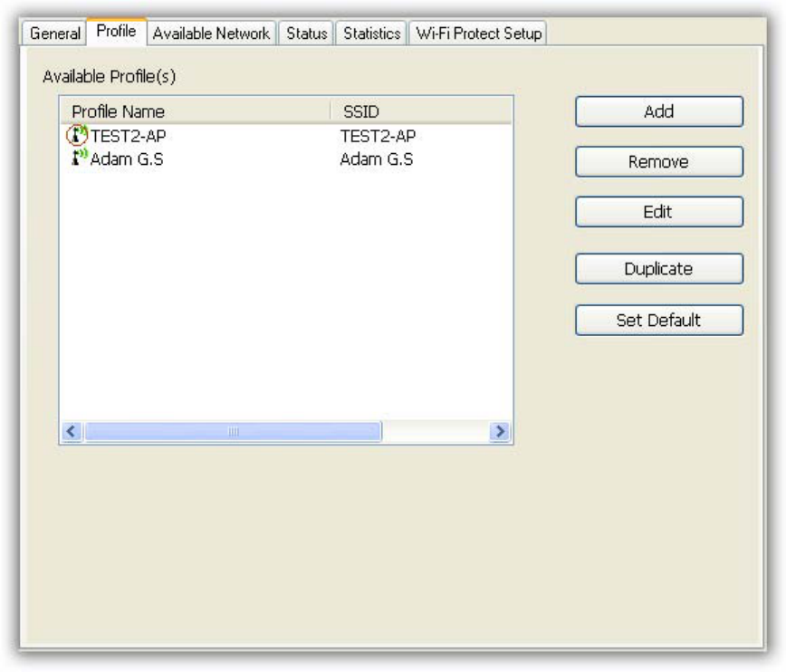This screenshot has width=786, height=672.
Task: Select the TEST2-AP profile name
Action: 128,136
